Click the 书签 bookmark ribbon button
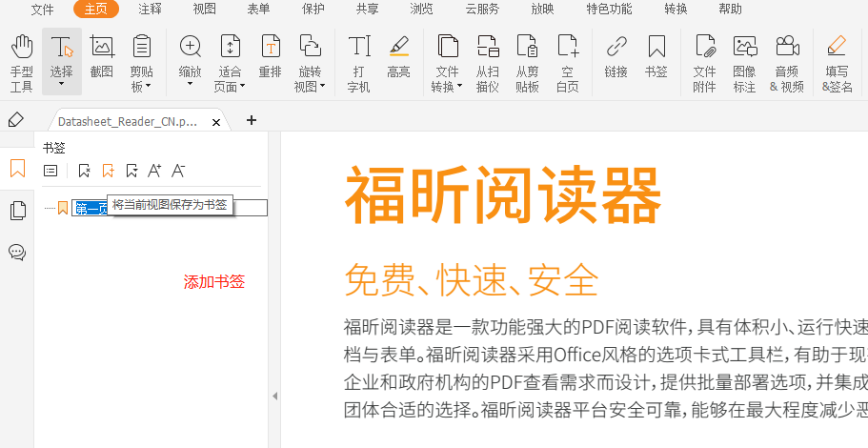Viewport: 868px width, 448px height. pos(656,56)
